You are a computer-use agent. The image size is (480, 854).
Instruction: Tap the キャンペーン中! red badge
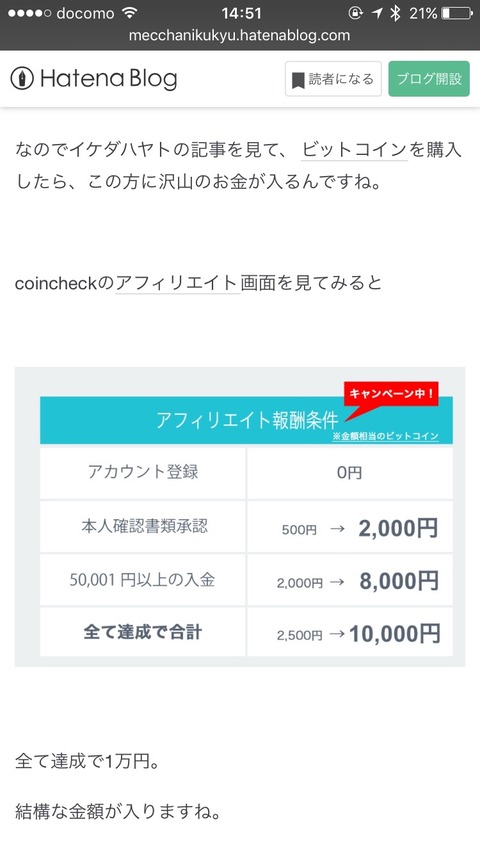click(x=391, y=395)
